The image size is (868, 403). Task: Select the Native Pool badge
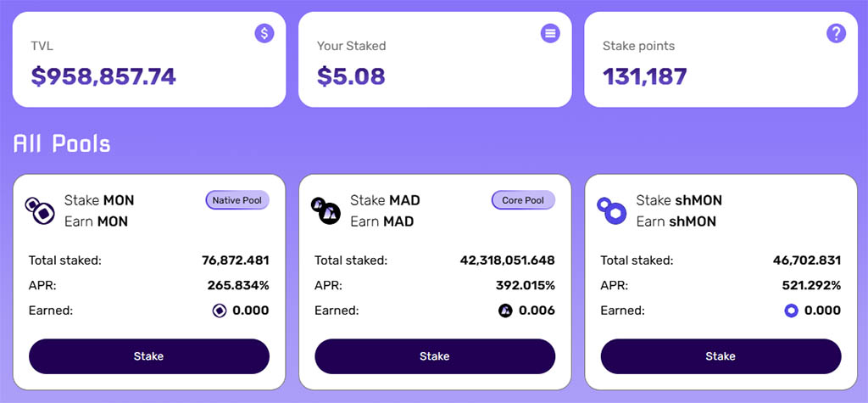pyautogui.click(x=237, y=200)
